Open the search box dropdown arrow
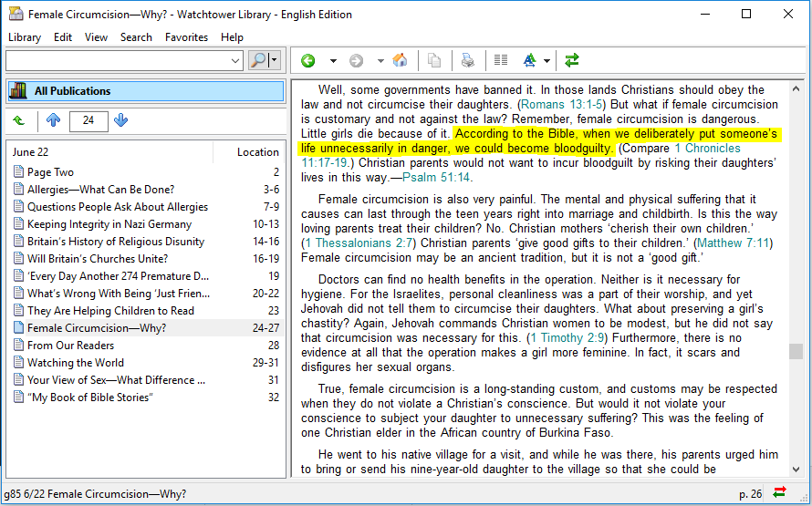The height and width of the screenshot is (506, 812). click(235, 61)
